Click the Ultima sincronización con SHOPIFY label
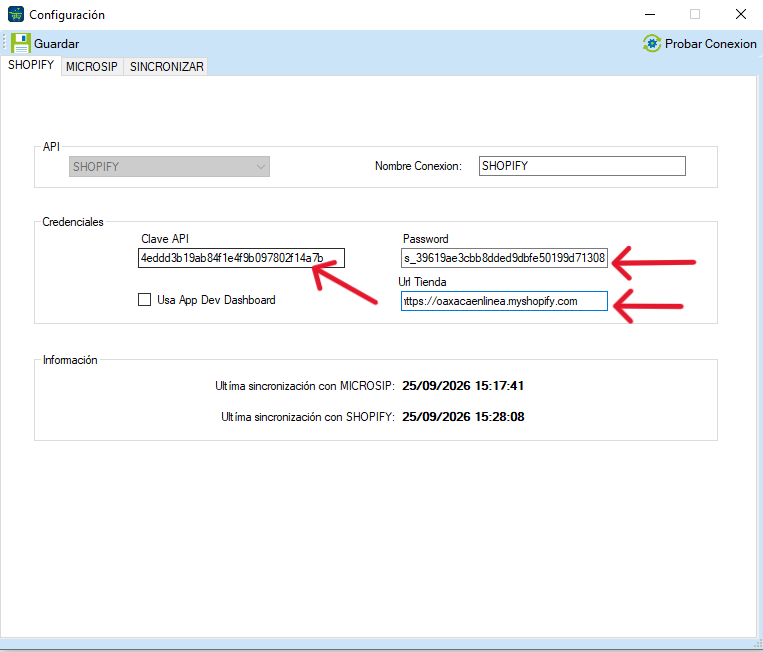Image resolution: width=763 pixels, height=652 pixels. [308, 417]
